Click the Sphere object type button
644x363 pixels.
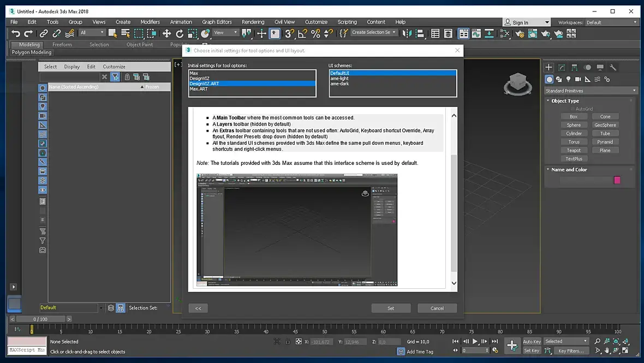point(574,125)
